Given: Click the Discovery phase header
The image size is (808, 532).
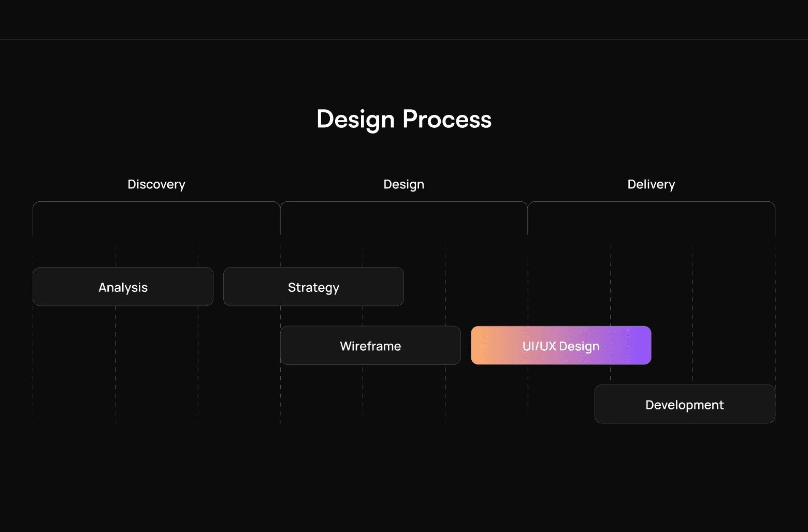Looking at the screenshot, I should pos(156,184).
